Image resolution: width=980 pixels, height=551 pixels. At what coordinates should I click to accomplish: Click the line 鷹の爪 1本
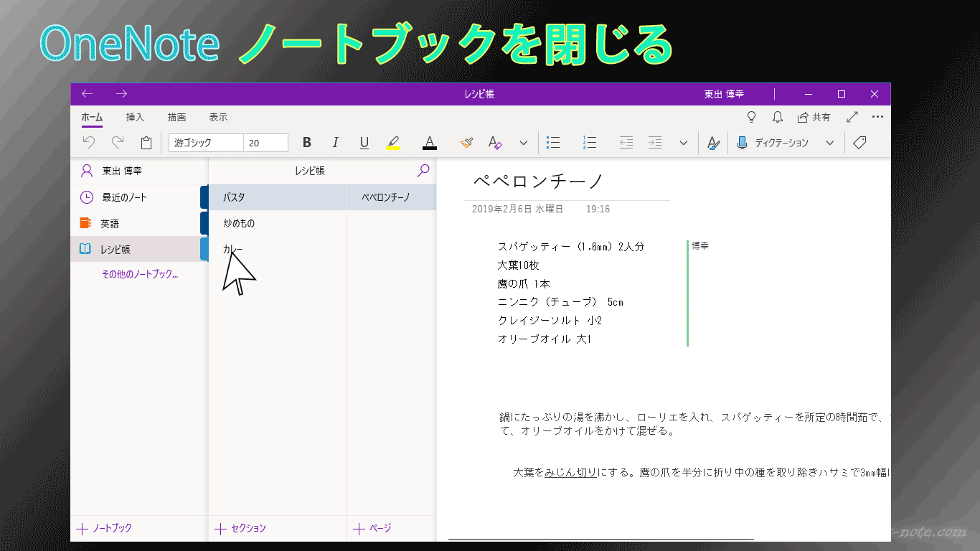[x=524, y=283]
